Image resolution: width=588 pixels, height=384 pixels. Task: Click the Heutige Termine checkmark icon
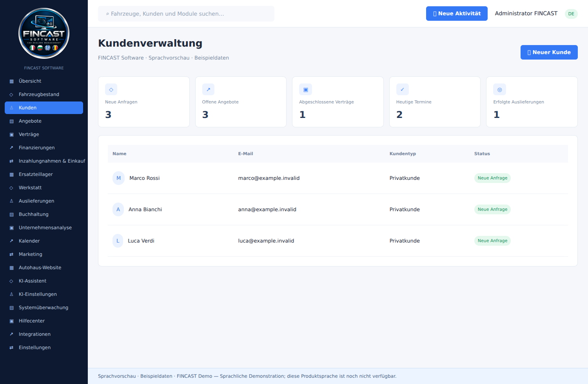pyautogui.click(x=402, y=89)
